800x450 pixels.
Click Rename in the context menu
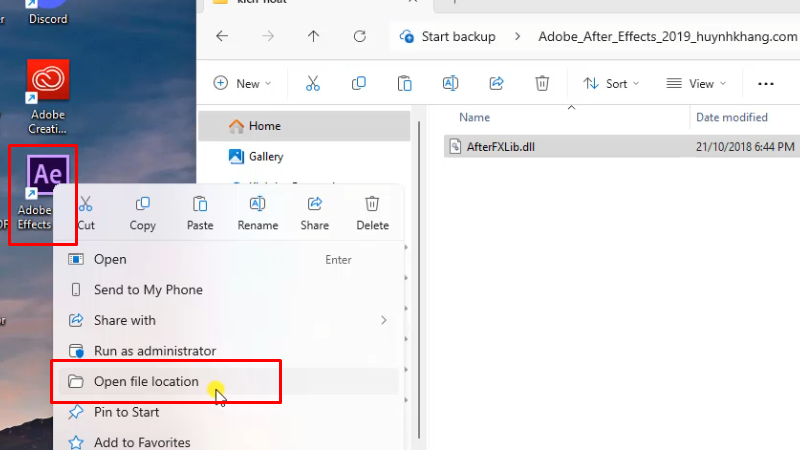[x=258, y=213]
